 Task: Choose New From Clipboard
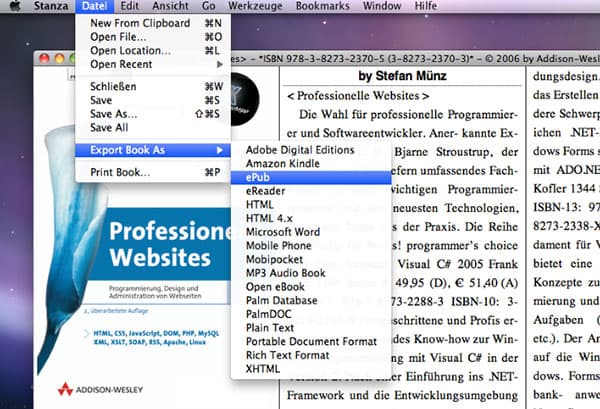click(x=153, y=23)
